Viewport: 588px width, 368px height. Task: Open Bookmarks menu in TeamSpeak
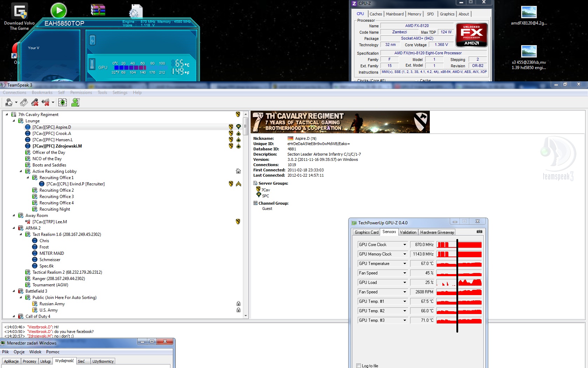(42, 93)
